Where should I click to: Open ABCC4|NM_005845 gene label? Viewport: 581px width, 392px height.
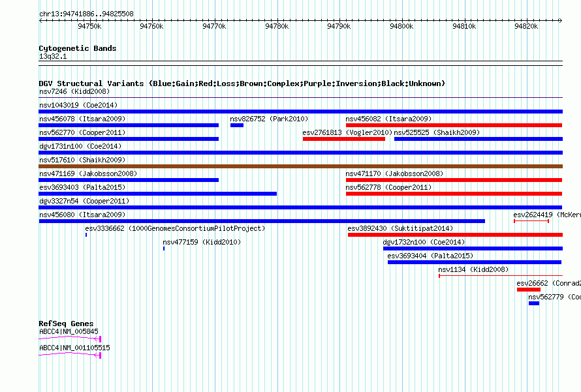coord(69,331)
